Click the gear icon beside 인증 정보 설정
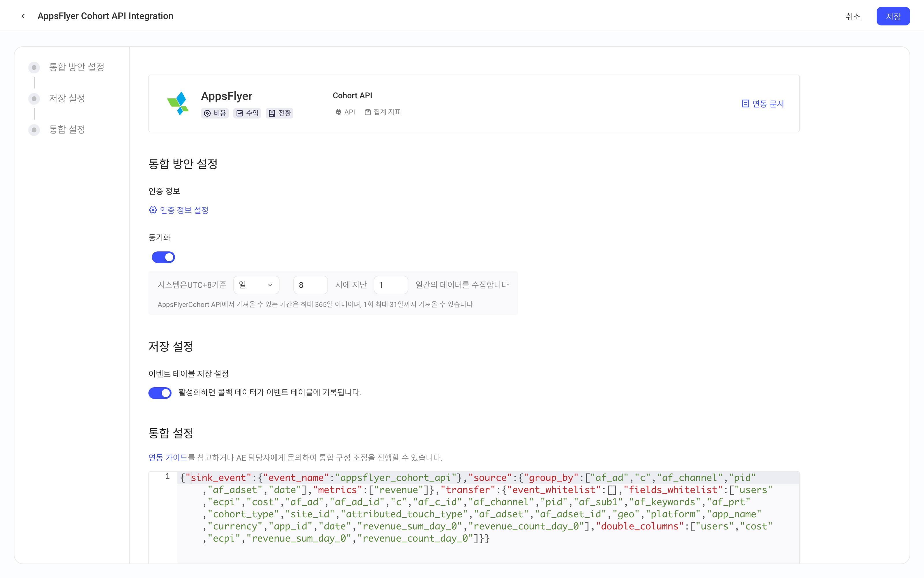 (153, 210)
